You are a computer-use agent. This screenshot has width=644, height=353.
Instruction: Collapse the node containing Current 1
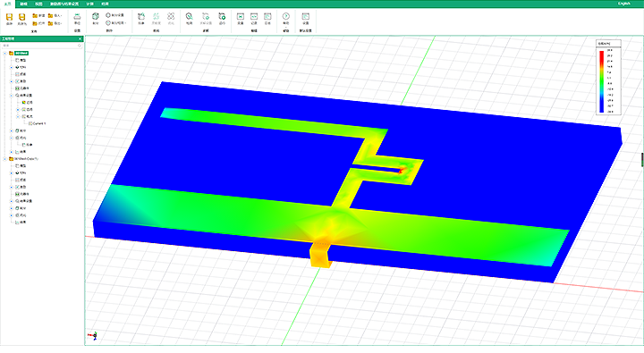(18, 116)
